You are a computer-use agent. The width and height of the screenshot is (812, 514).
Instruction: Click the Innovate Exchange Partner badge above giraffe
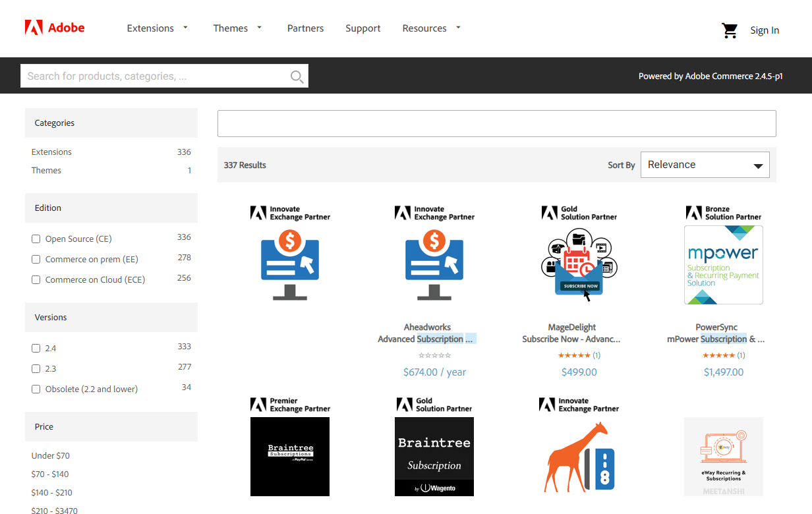(579, 405)
